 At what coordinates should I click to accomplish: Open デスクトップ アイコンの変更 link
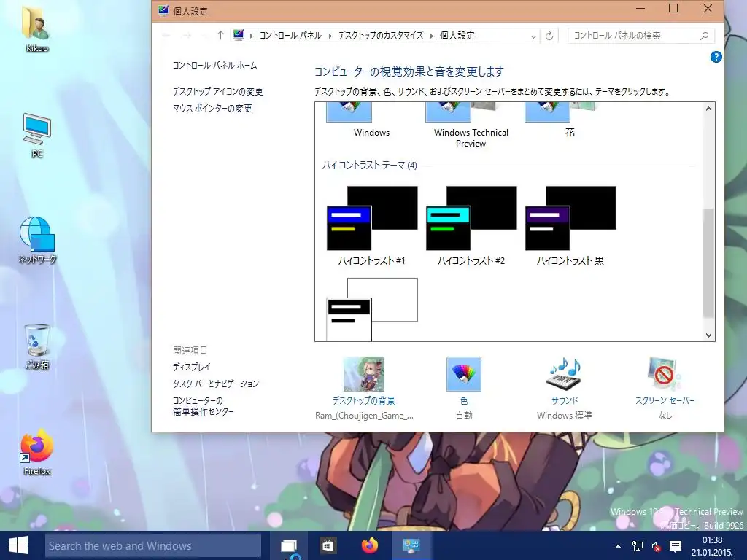[x=217, y=91]
